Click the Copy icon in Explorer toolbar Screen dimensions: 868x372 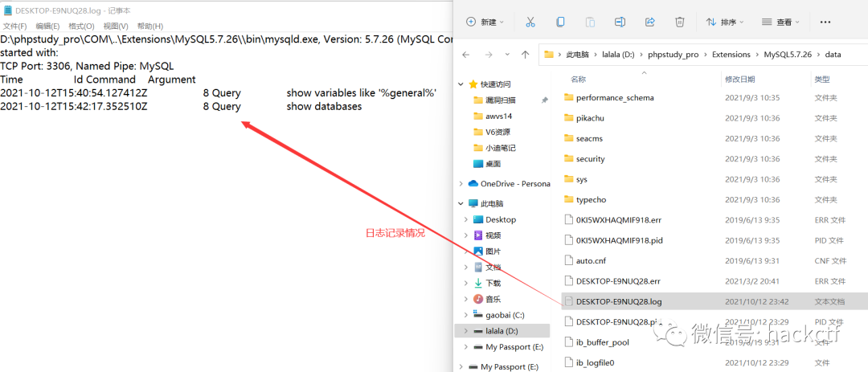(560, 22)
